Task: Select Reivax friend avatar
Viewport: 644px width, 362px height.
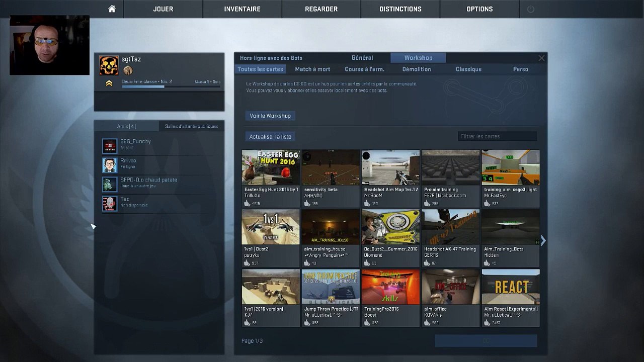Action: [110, 165]
